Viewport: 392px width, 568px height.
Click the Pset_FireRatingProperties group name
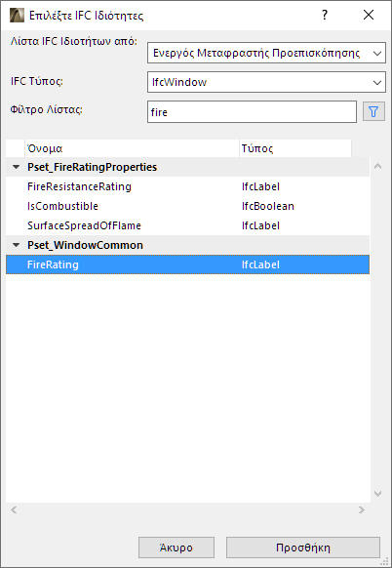coord(93,167)
